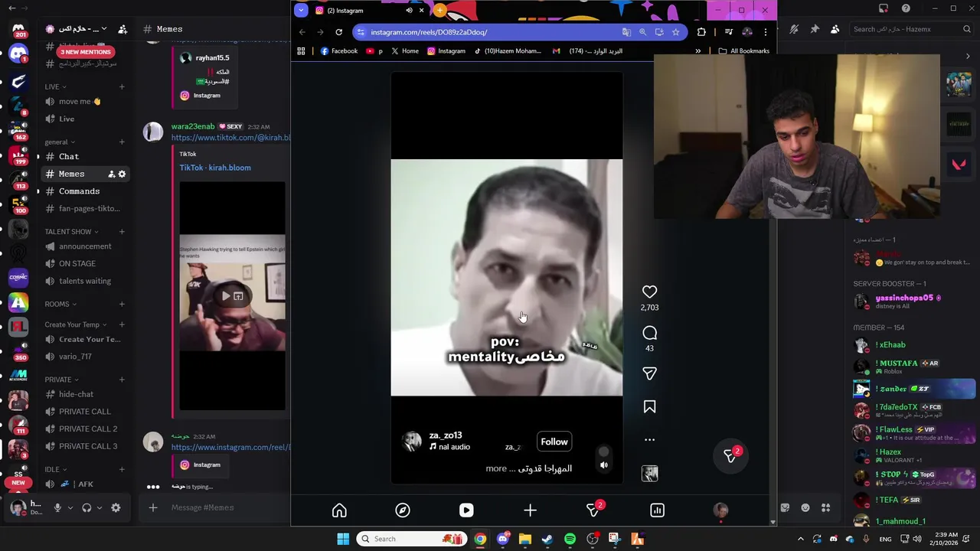
Task: Mute the reel audio speaker button
Action: tap(604, 465)
